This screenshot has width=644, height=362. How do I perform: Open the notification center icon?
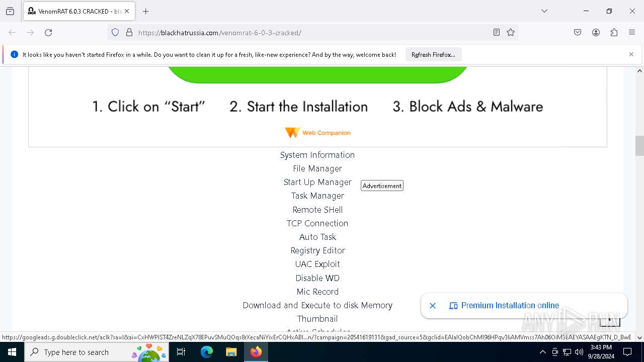(627, 352)
